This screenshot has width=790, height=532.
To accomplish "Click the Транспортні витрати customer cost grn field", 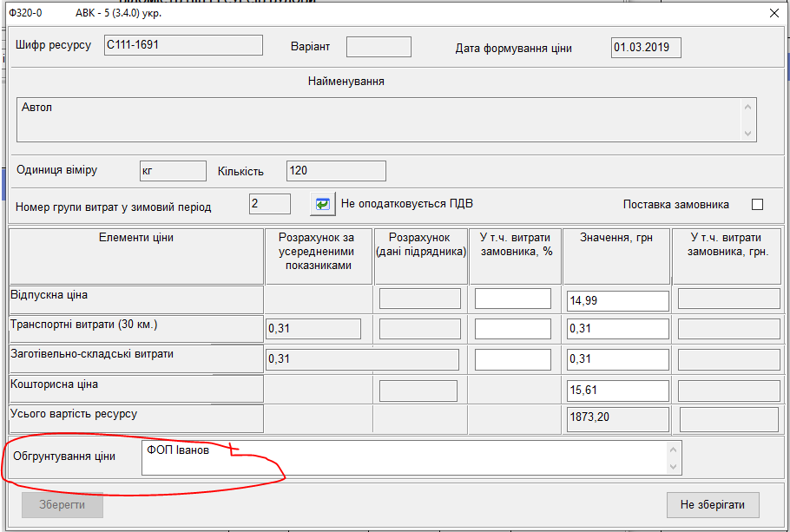I will pyautogui.click(x=729, y=329).
